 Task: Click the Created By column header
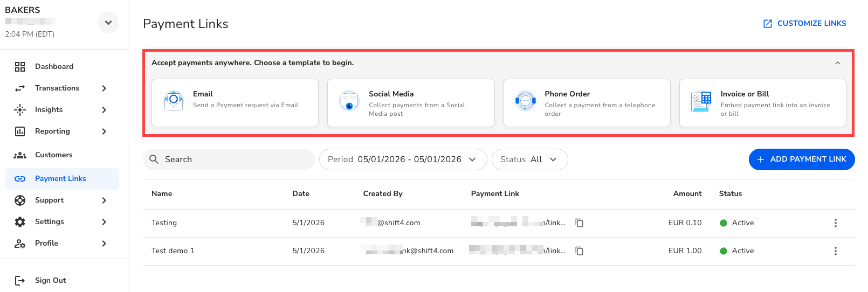tap(383, 194)
